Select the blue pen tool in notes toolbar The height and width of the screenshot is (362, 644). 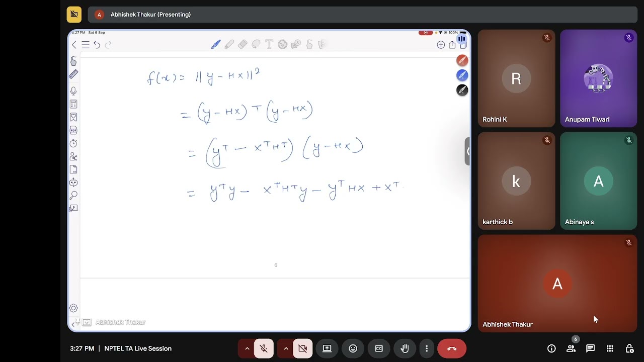click(216, 45)
